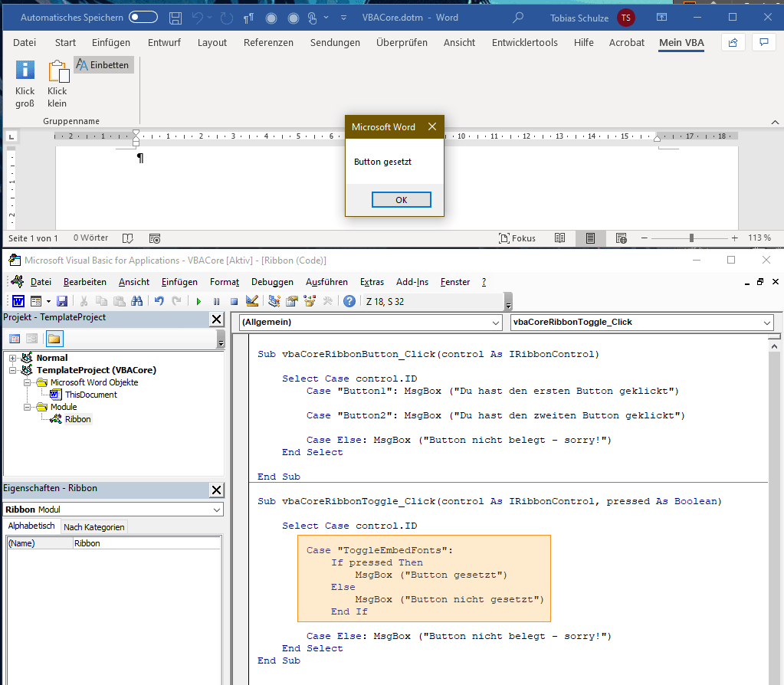Image resolution: width=784 pixels, height=685 pixels.
Task: Click macro recording icon in Word status bar
Action: 155,238
